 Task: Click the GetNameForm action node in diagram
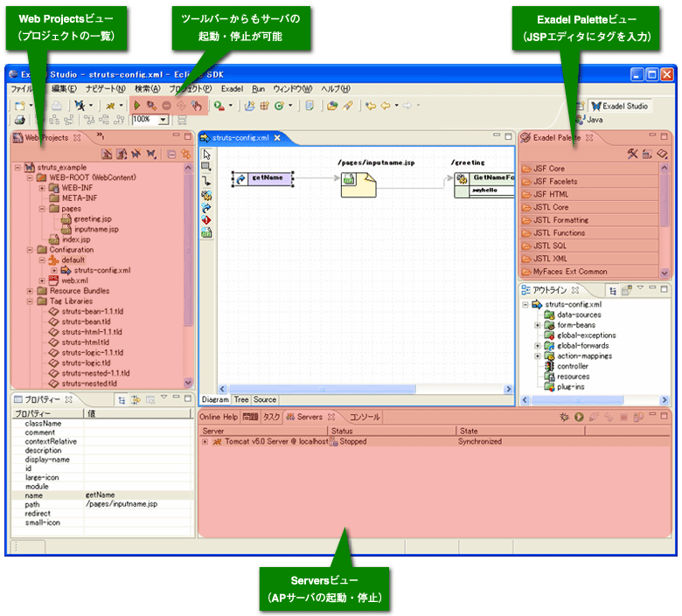click(484, 185)
